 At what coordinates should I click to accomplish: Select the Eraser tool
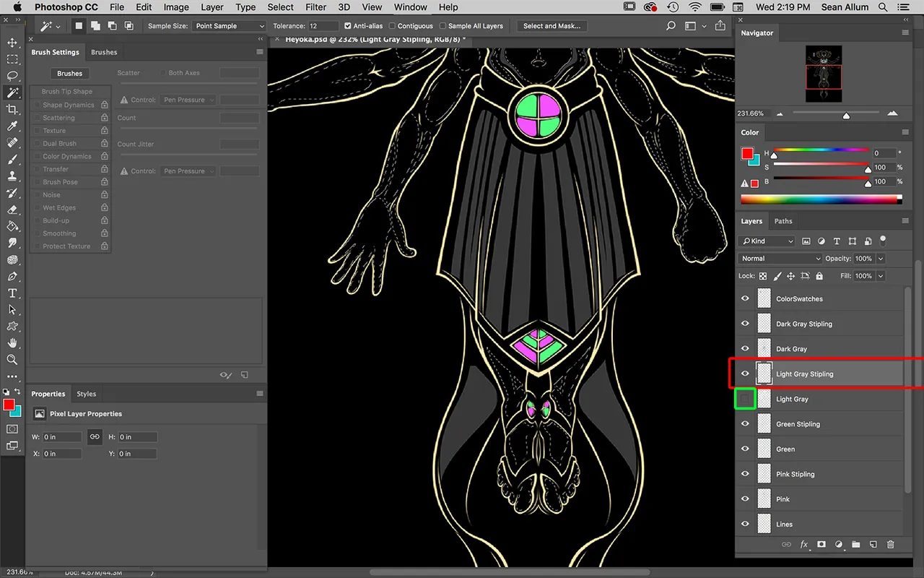click(12, 210)
